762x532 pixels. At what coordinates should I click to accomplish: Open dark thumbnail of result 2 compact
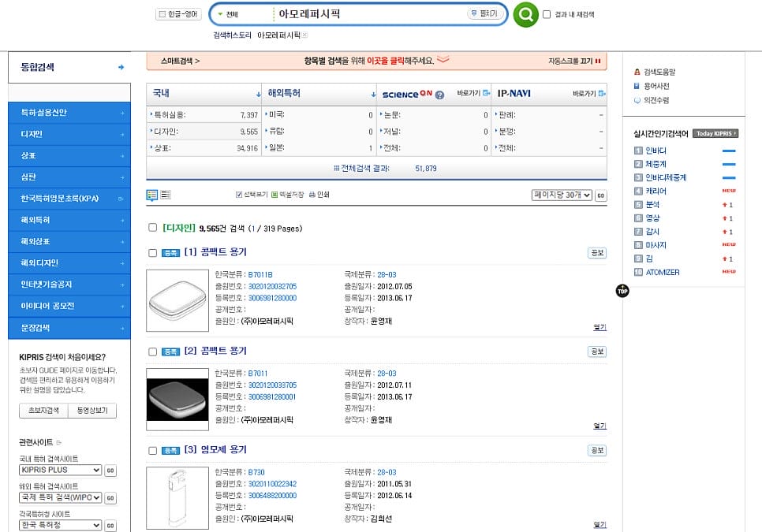click(177, 400)
